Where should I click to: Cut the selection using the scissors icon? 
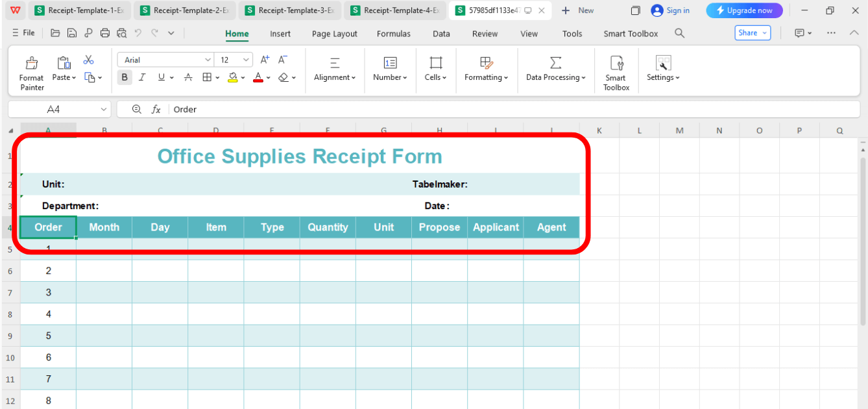click(x=89, y=59)
